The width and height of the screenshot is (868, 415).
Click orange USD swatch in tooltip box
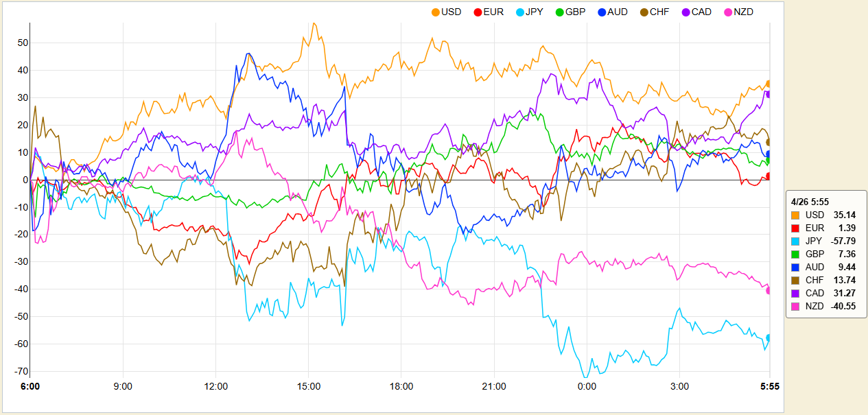pos(795,215)
